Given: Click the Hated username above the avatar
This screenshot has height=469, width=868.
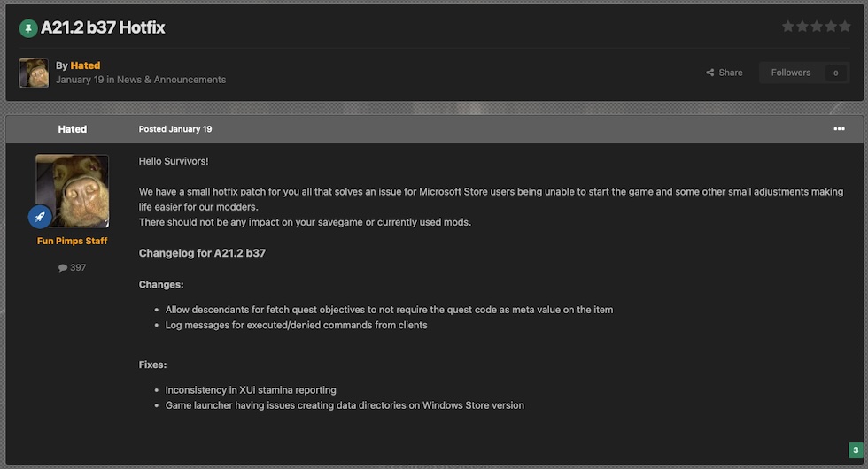Looking at the screenshot, I should [x=72, y=129].
